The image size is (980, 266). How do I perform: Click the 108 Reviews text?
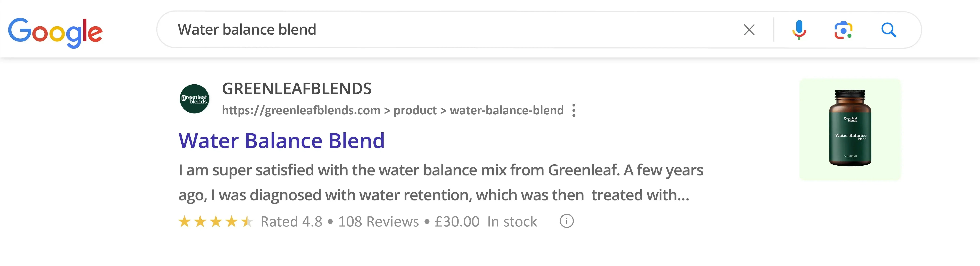(379, 221)
